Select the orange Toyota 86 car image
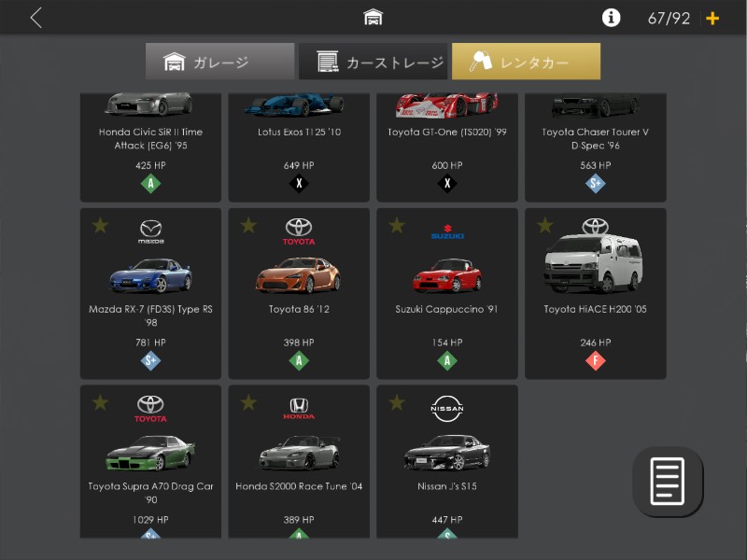This screenshot has height=560, width=747. click(x=299, y=274)
